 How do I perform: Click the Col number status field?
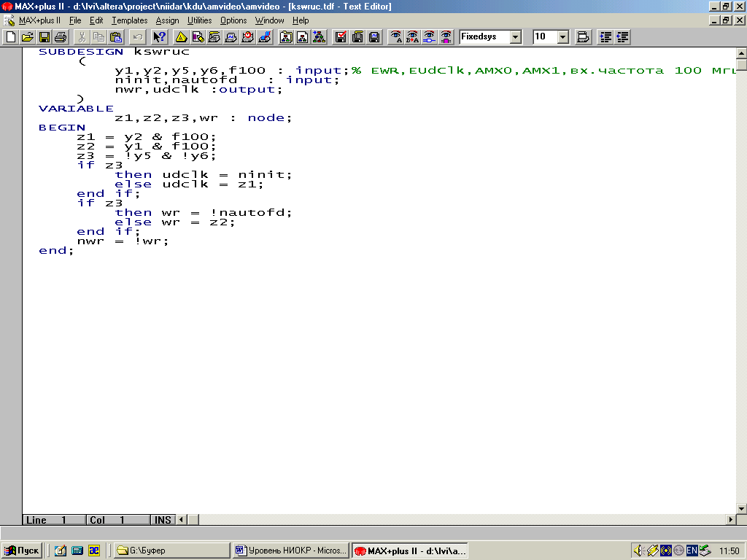pos(118,520)
